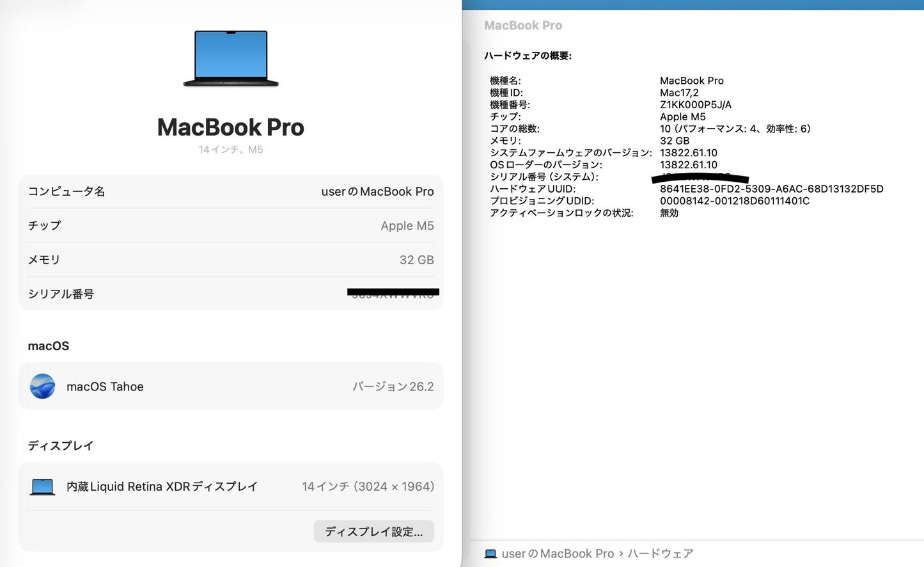Click Apple M5 value in hardware overview
The width and height of the screenshot is (924, 567).
click(x=683, y=117)
